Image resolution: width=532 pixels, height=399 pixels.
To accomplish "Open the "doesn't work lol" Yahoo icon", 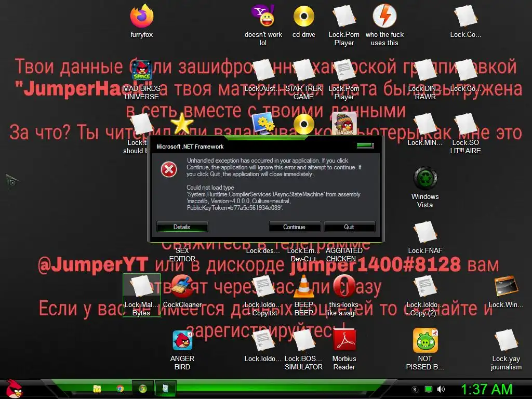I will click(x=263, y=16).
